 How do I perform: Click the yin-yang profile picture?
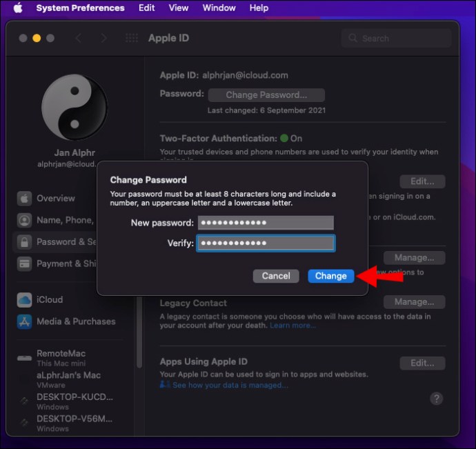click(75, 107)
